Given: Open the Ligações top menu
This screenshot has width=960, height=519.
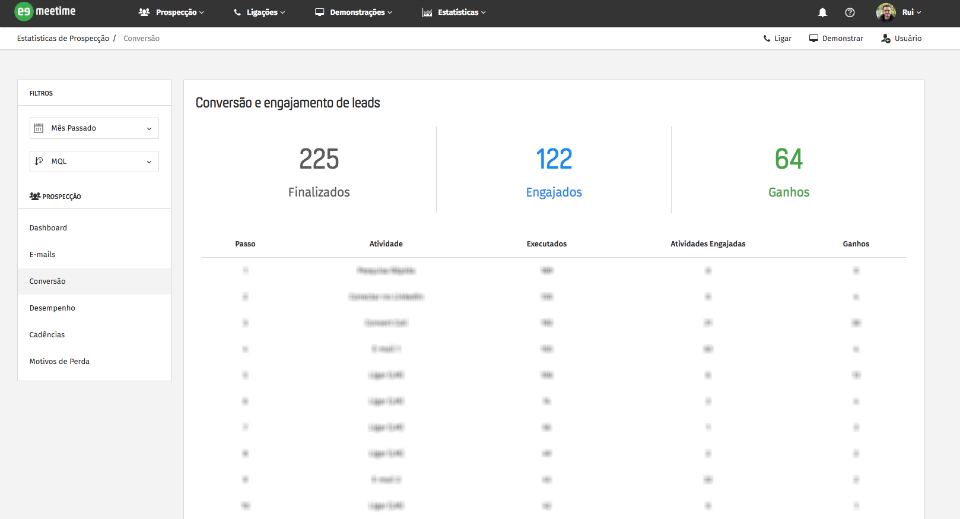Looking at the screenshot, I should [259, 13].
